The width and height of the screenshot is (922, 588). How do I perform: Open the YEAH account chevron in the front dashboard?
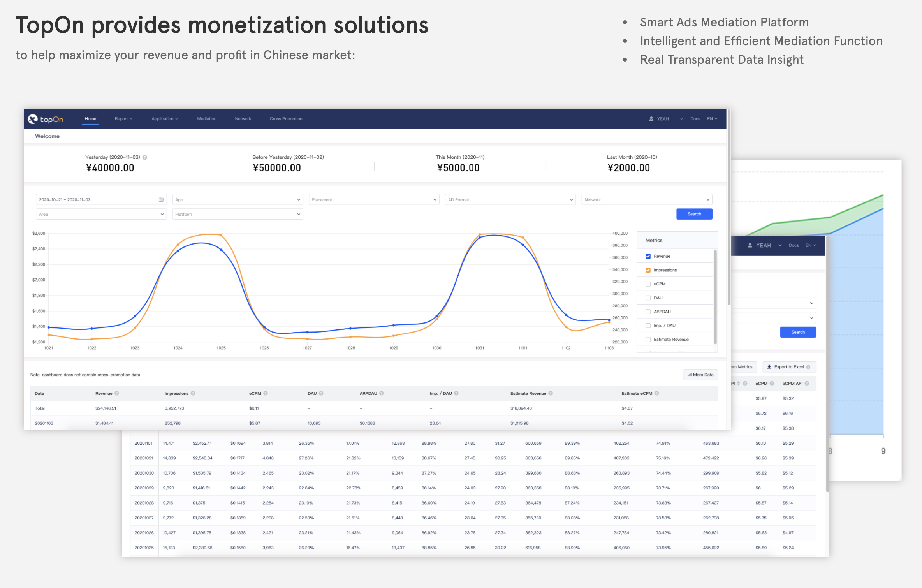681,119
